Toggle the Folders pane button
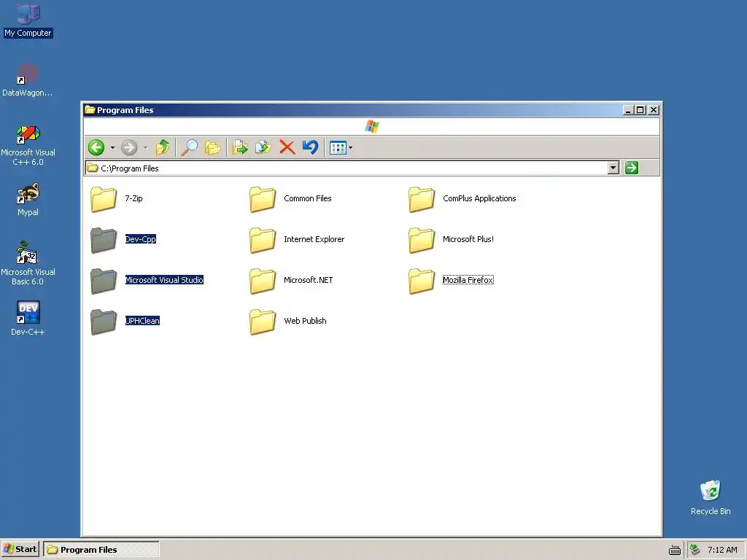The height and width of the screenshot is (560, 747). [212, 147]
